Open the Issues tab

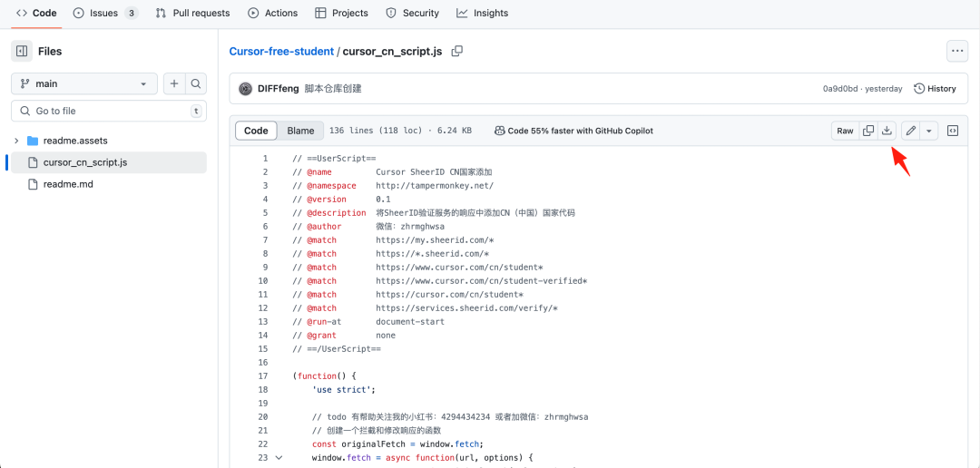coord(105,13)
